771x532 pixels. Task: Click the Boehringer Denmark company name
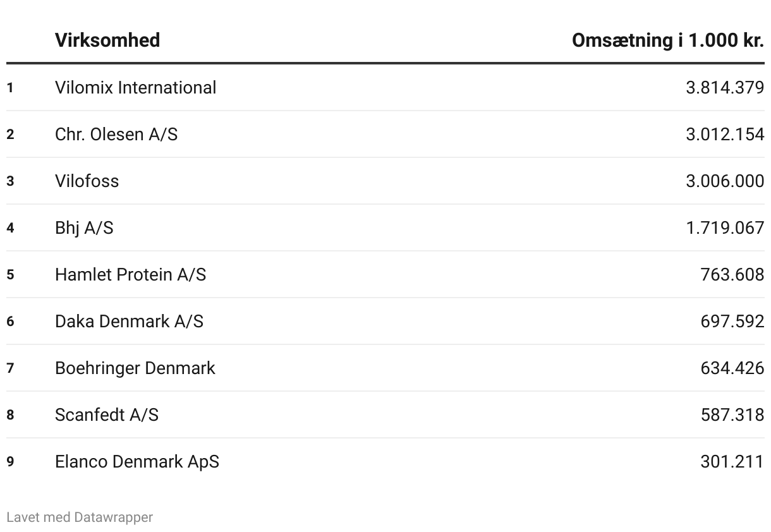[135, 368]
